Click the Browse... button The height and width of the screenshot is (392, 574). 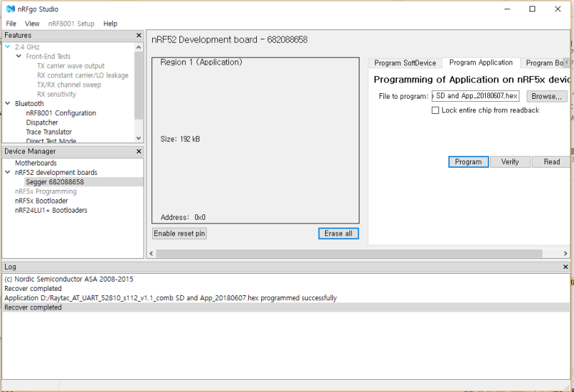point(547,96)
